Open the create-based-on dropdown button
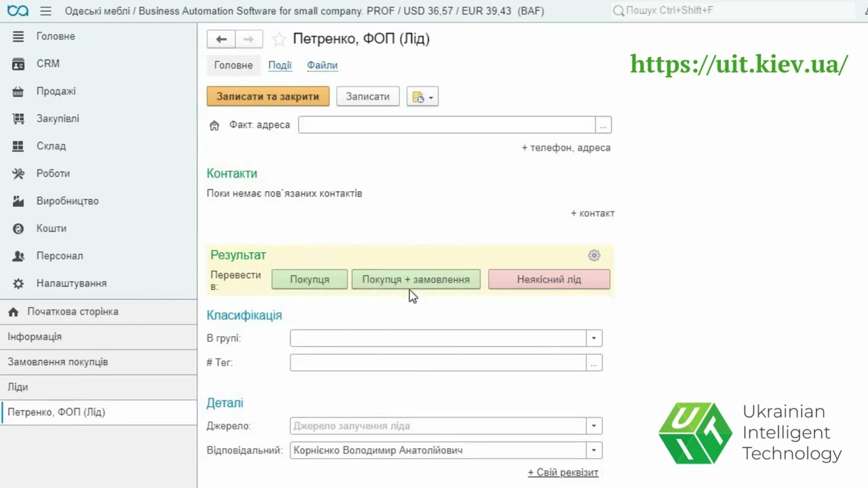 pyautogui.click(x=422, y=97)
